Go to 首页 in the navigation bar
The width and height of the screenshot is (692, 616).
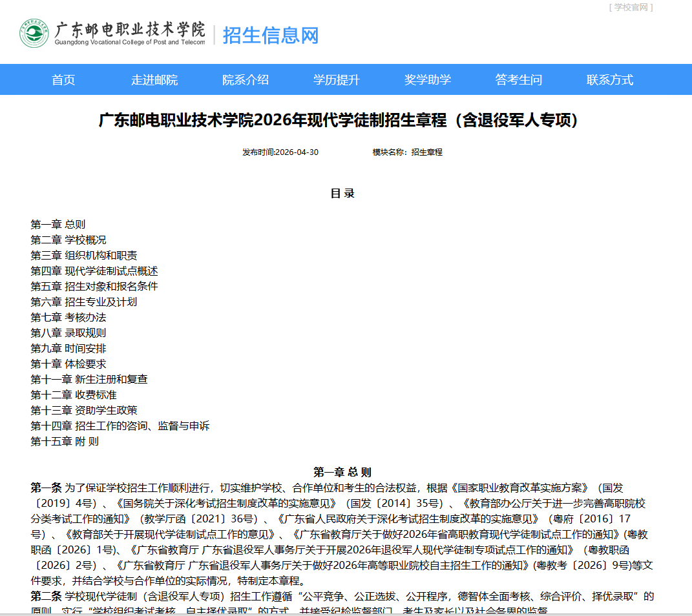(63, 80)
